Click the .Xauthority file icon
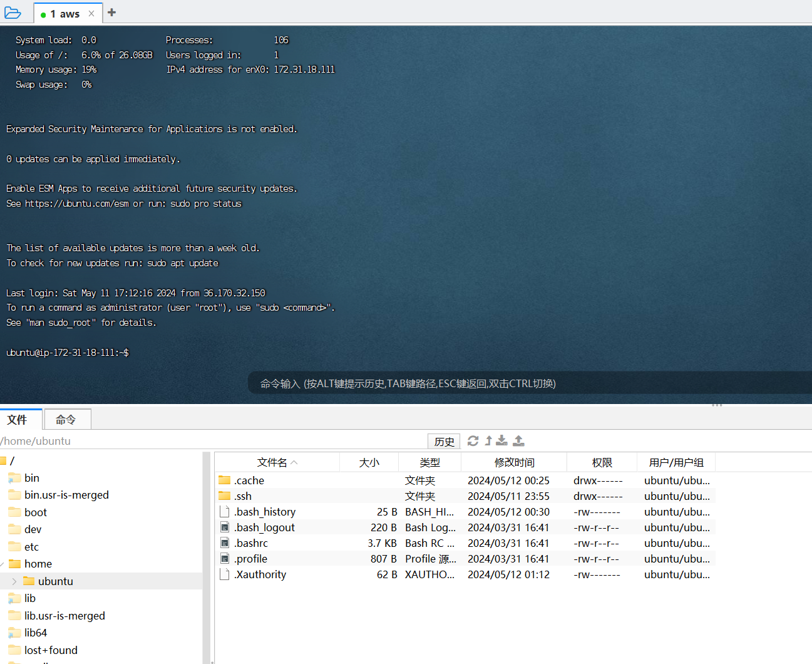812x664 pixels. tap(225, 574)
